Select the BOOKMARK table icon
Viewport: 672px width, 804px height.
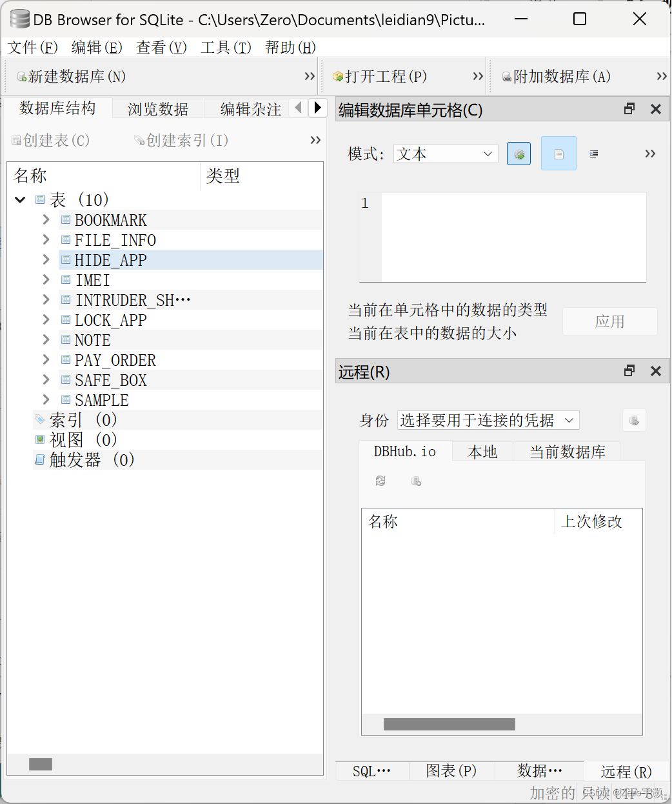click(66, 219)
